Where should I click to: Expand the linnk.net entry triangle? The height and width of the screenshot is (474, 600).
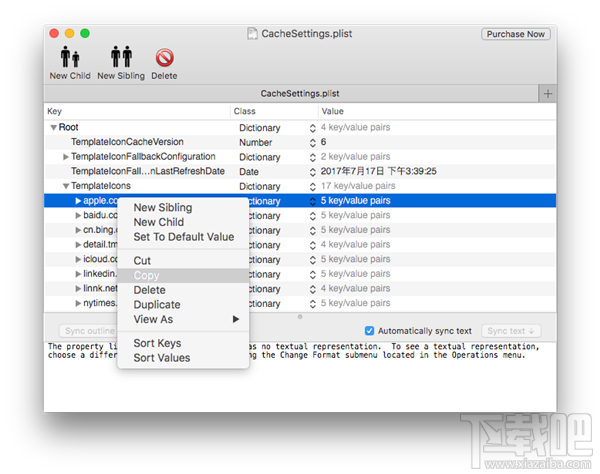78,288
